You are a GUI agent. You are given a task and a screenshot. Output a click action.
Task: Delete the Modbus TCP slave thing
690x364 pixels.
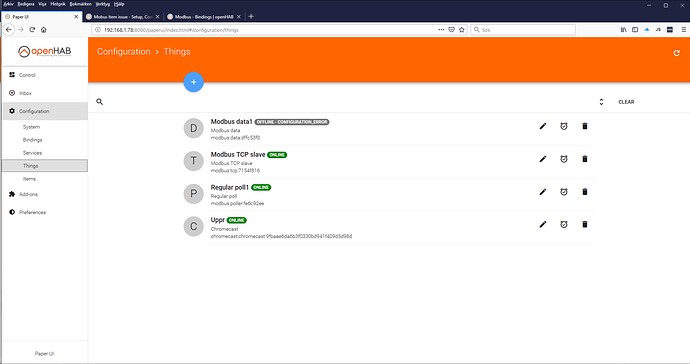pos(585,159)
